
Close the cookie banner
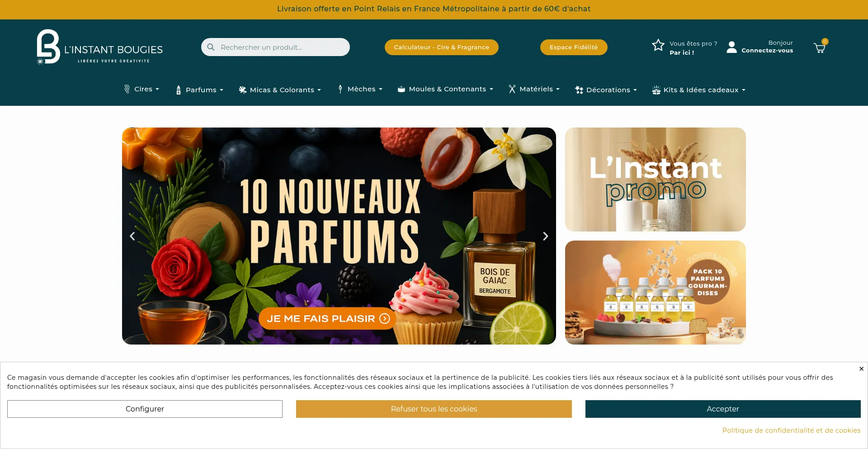click(861, 369)
